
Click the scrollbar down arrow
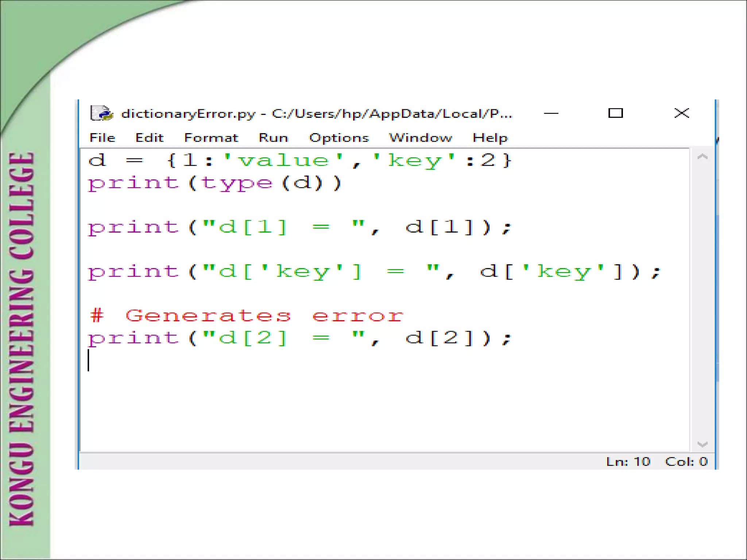pyautogui.click(x=702, y=444)
